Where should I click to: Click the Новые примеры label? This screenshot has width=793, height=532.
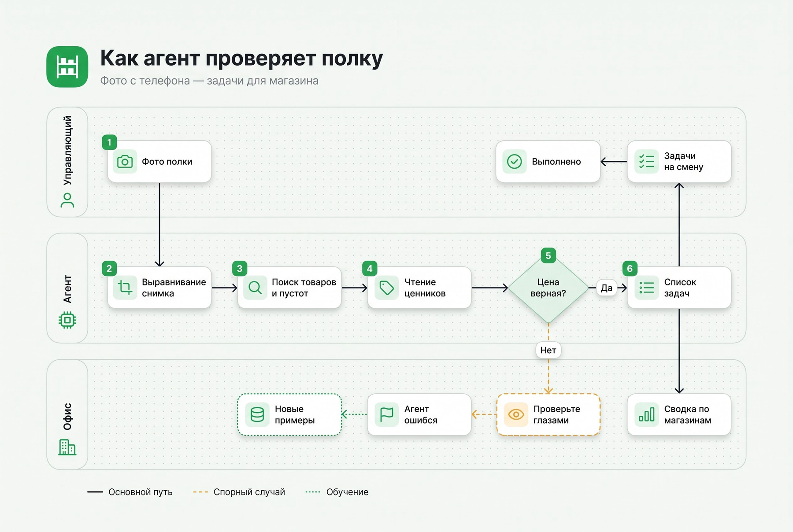click(x=295, y=414)
